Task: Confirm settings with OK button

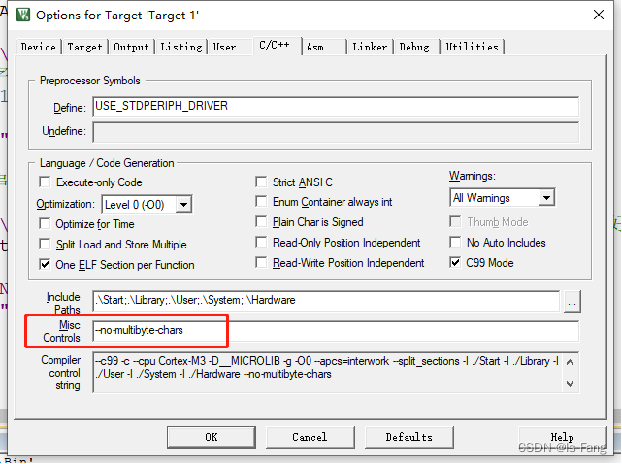Action: pyautogui.click(x=211, y=437)
